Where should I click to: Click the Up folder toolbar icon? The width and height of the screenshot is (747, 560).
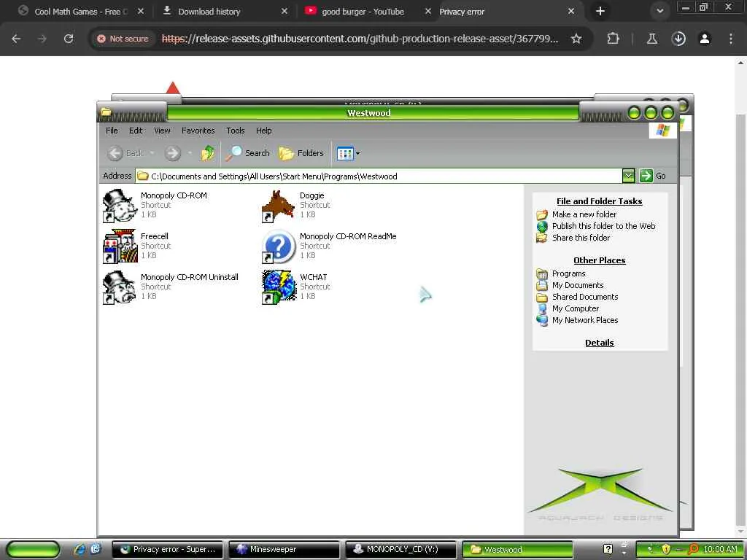click(x=208, y=153)
